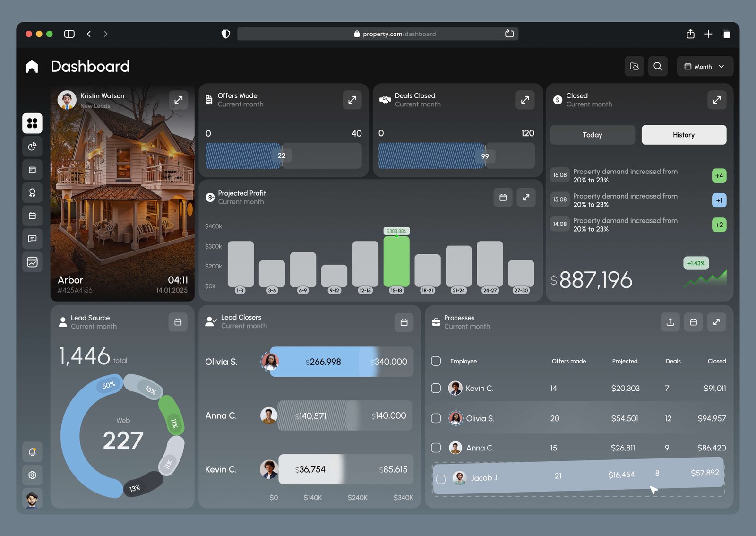Expand the Closed revenue card
The height and width of the screenshot is (536, 756).
717,100
